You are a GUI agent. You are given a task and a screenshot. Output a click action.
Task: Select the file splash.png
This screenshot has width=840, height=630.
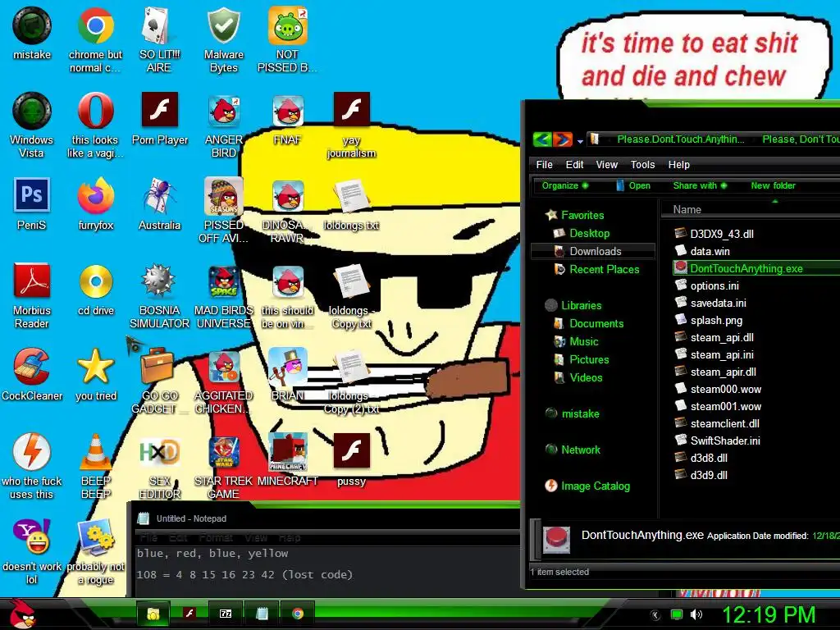(715, 321)
